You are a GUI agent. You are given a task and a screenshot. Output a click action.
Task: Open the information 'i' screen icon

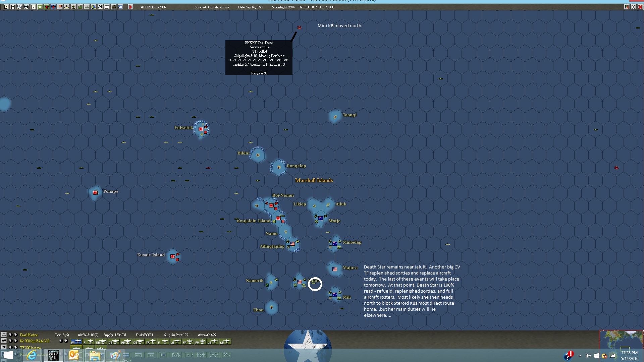tap(33, 7)
